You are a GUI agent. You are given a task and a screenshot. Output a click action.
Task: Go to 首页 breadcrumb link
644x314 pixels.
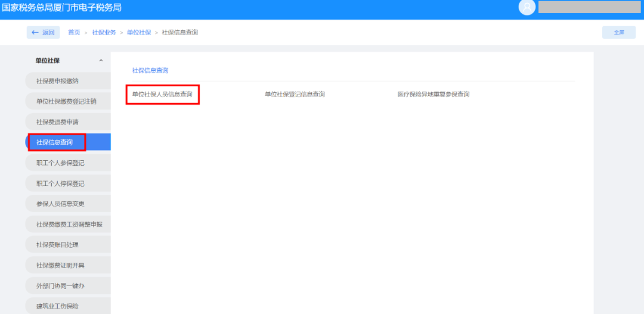click(74, 32)
